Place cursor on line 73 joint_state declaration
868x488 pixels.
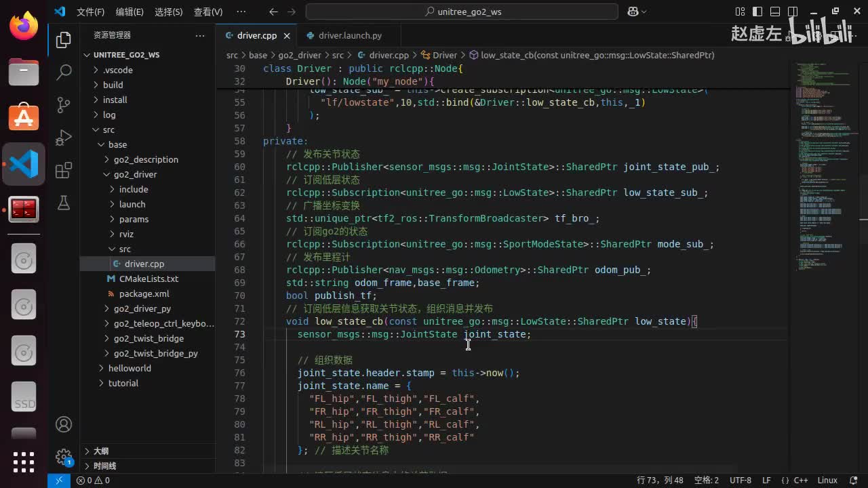coord(414,334)
